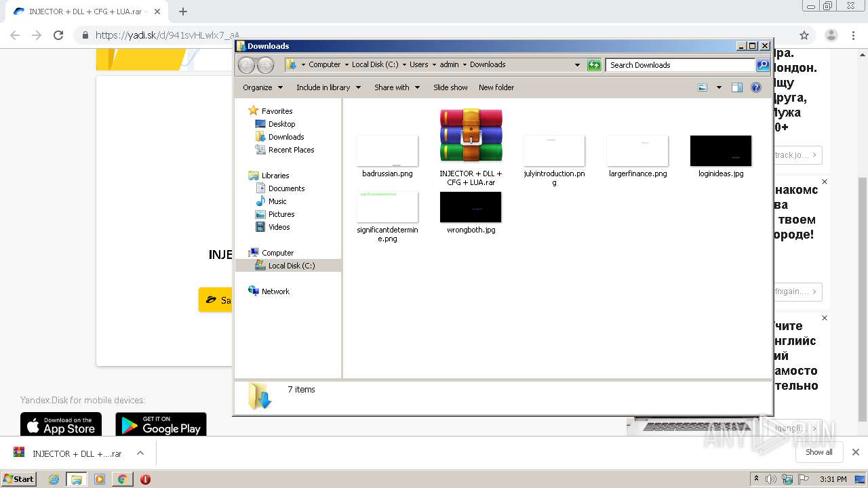Click the green refresh button in address bar
The image size is (868, 488).
pos(594,65)
